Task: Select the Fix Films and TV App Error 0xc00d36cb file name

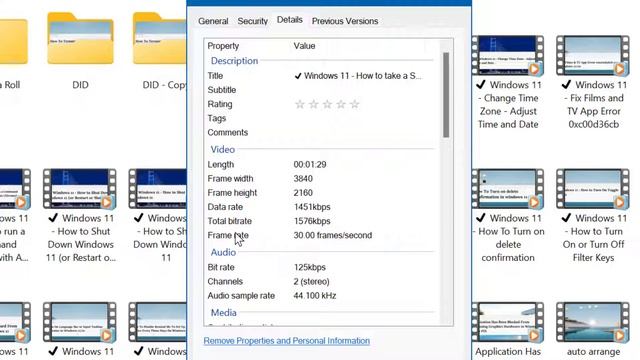Action: pyautogui.click(x=593, y=104)
